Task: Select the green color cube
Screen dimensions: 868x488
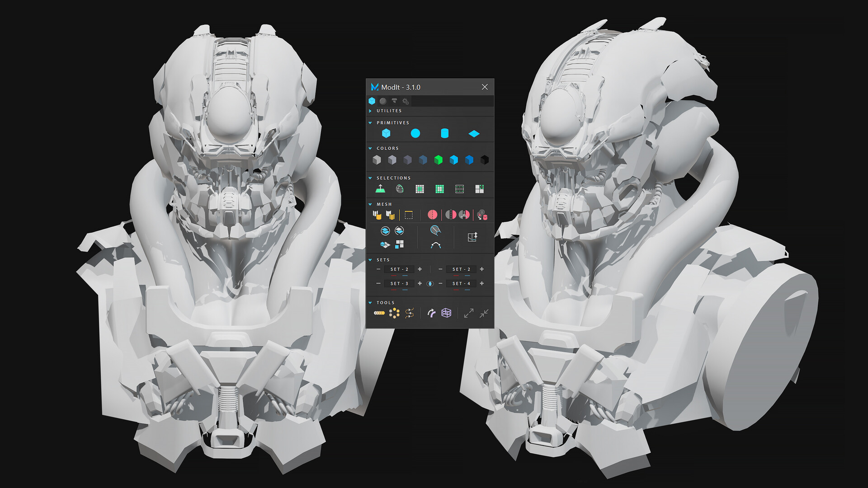Action: click(438, 160)
